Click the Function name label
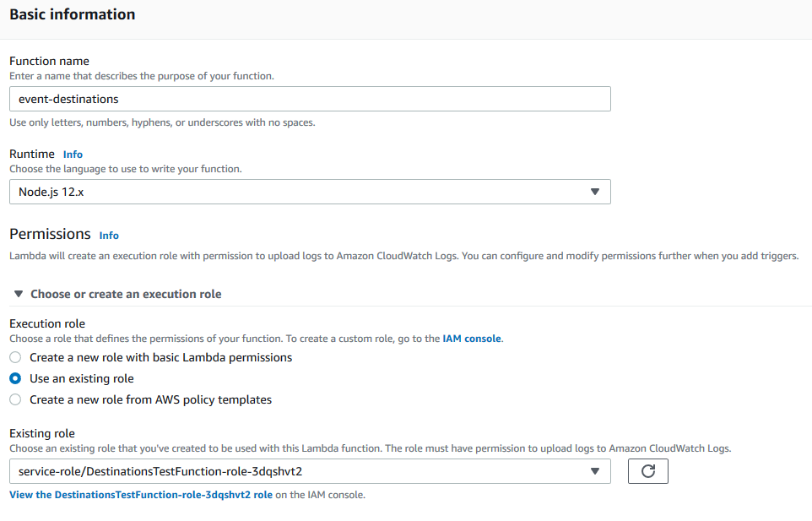This screenshot has width=812, height=521. coord(49,61)
